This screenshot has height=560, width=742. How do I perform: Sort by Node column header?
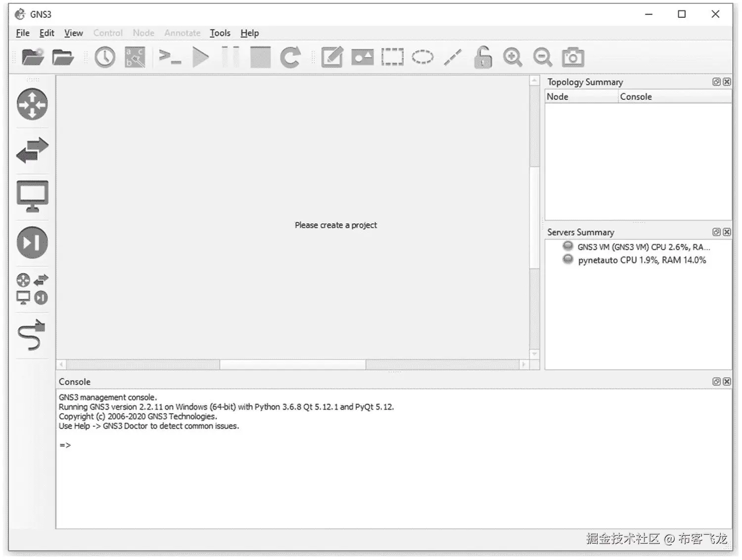[x=582, y=97]
